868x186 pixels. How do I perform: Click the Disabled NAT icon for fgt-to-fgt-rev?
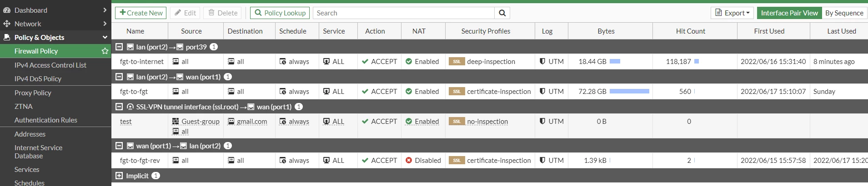tap(409, 160)
